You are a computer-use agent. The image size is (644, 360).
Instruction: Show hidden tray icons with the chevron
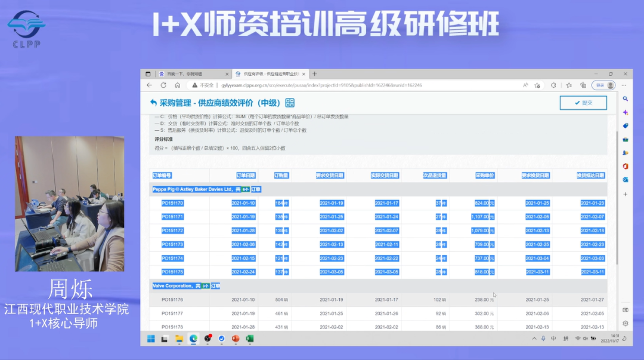pyautogui.click(x=534, y=339)
